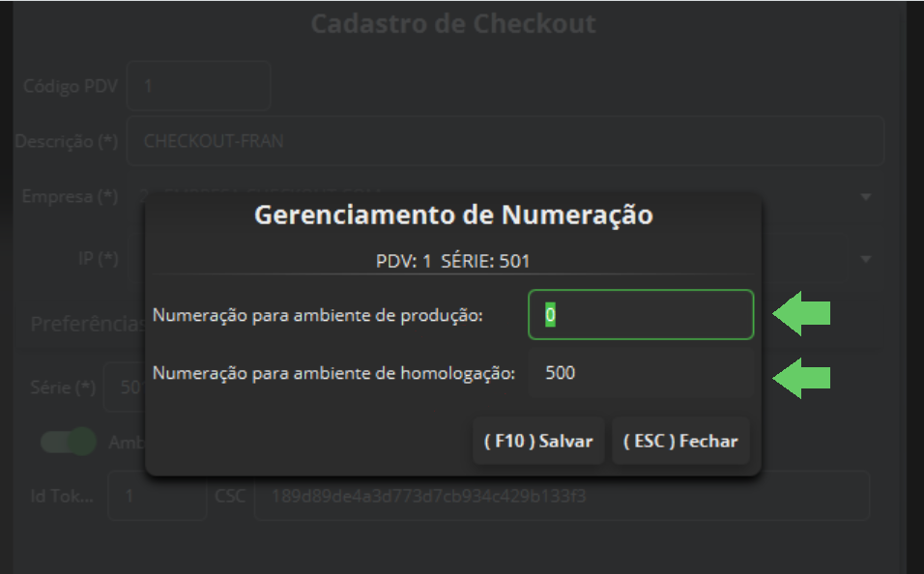Click the Série field in Preferências
Screen dimensions: 924x574
[125, 387]
